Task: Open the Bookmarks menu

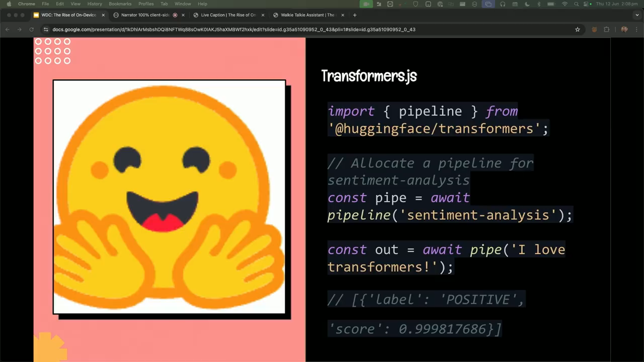Action: pyautogui.click(x=120, y=4)
